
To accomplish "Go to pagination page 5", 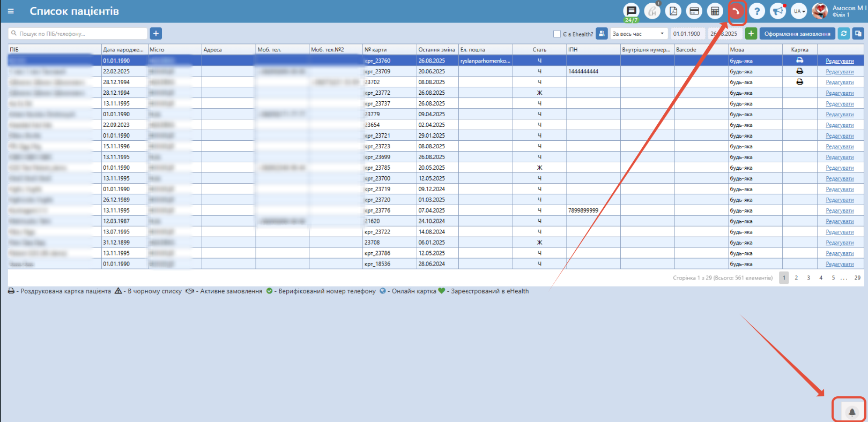I will pos(833,278).
